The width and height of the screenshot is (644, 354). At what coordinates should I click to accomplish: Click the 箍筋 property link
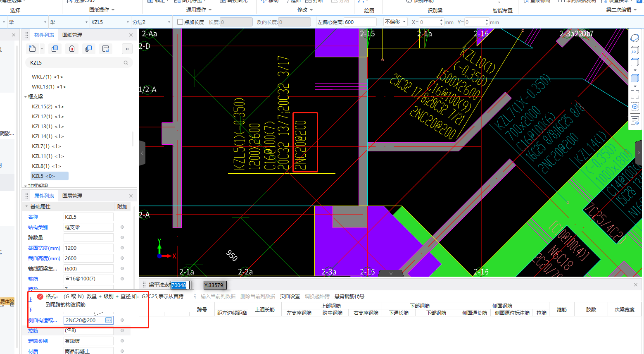coord(33,279)
